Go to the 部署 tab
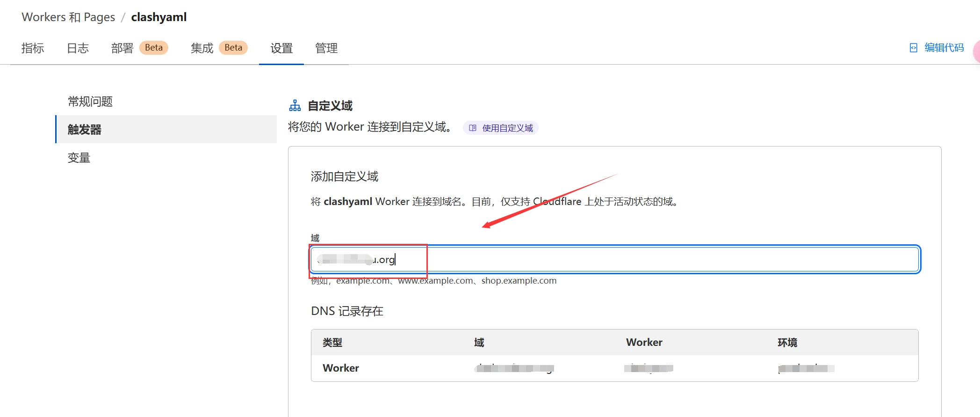 [122, 48]
